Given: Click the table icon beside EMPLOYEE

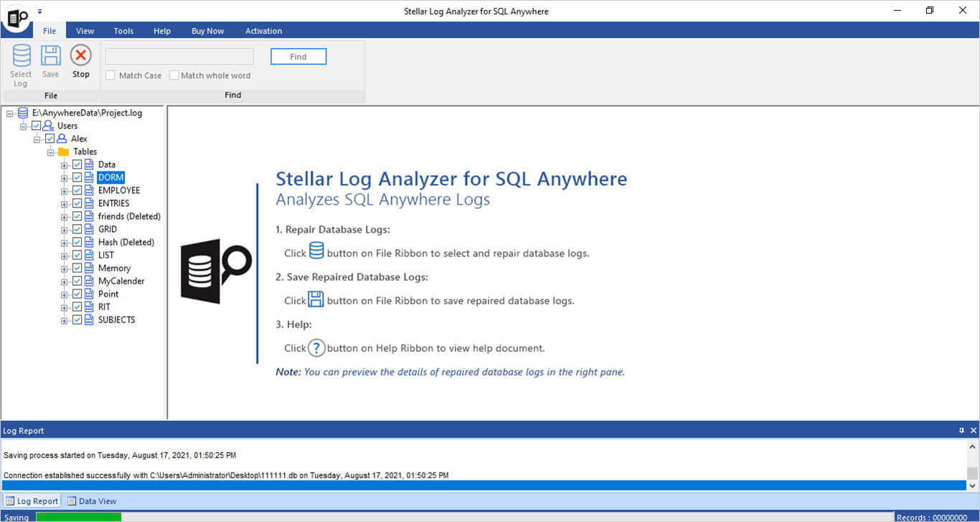Looking at the screenshot, I should click(x=90, y=190).
